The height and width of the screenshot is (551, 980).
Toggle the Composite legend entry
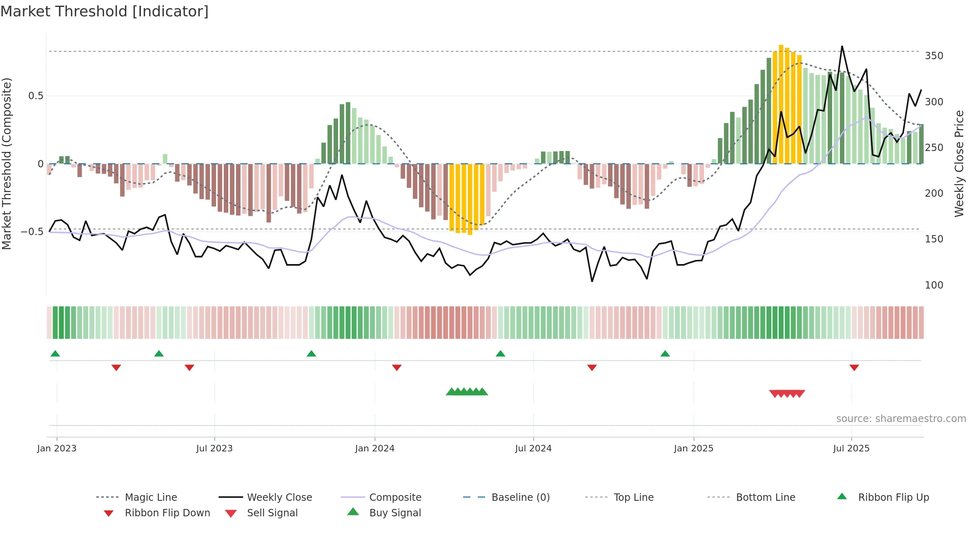tap(381, 497)
